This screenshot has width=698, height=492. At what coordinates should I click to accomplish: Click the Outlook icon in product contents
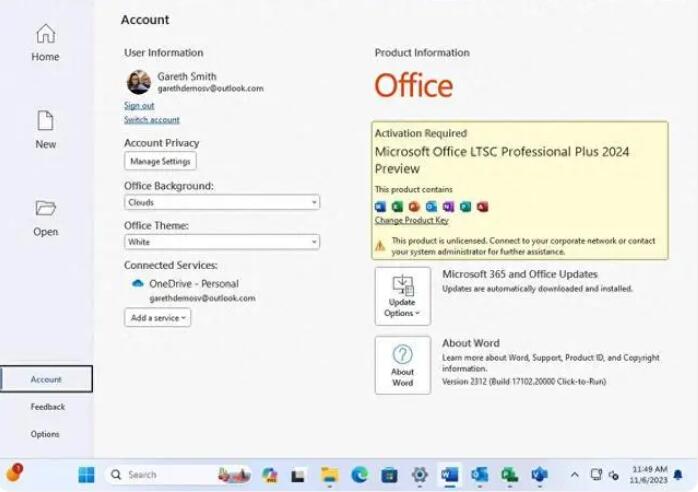(x=431, y=207)
